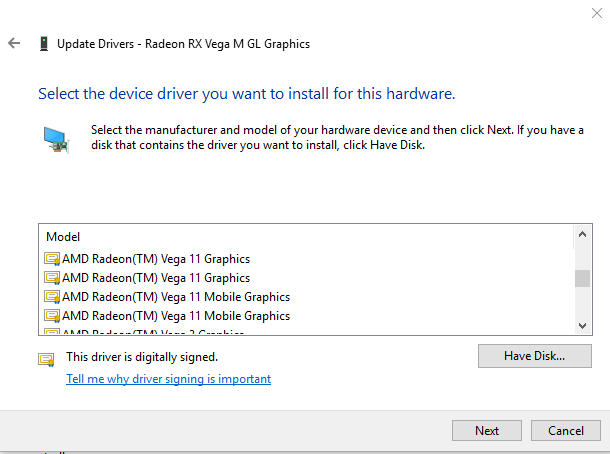610x454 pixels.
Task: Choose the second Vega 11 Mobile Graphics driver
Action: pos(176,316)
